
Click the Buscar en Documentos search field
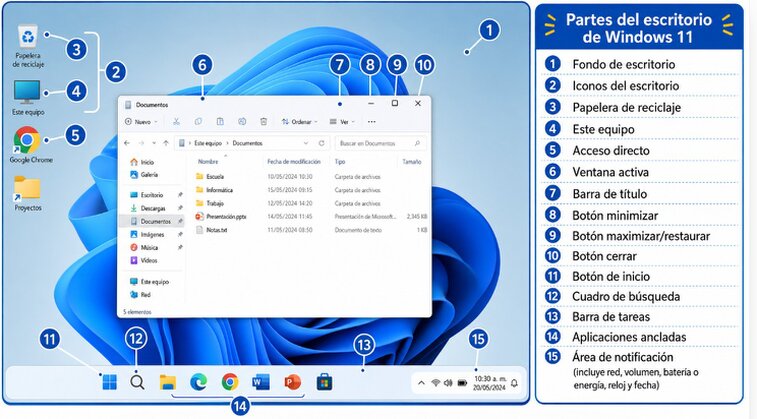click(380, 143)
